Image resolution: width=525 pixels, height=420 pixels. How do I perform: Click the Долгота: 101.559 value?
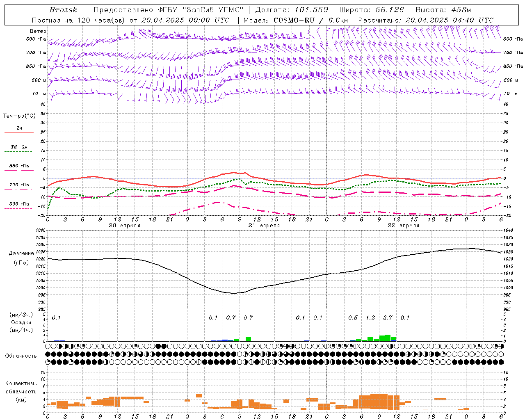[x=292, y=10]
